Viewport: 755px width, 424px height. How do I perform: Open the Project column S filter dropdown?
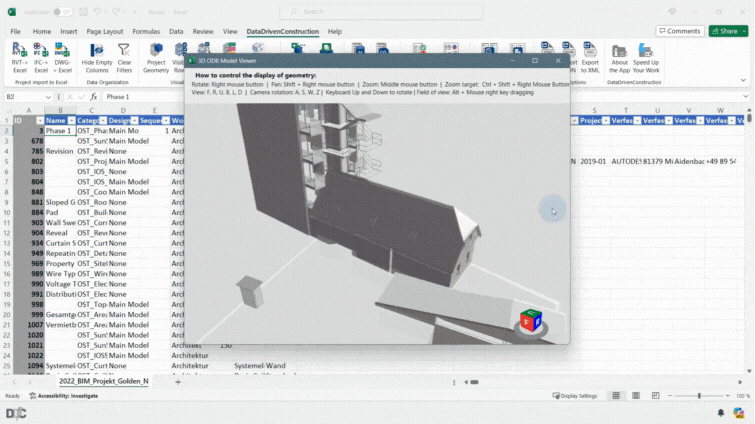tap(605, 120)
